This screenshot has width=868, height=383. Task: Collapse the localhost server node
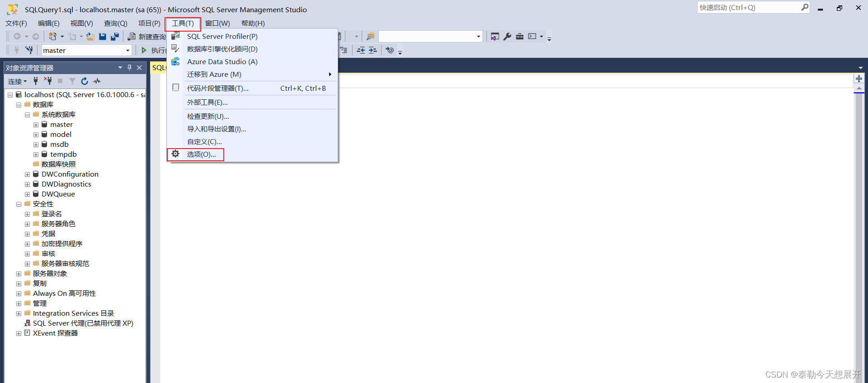10,95
